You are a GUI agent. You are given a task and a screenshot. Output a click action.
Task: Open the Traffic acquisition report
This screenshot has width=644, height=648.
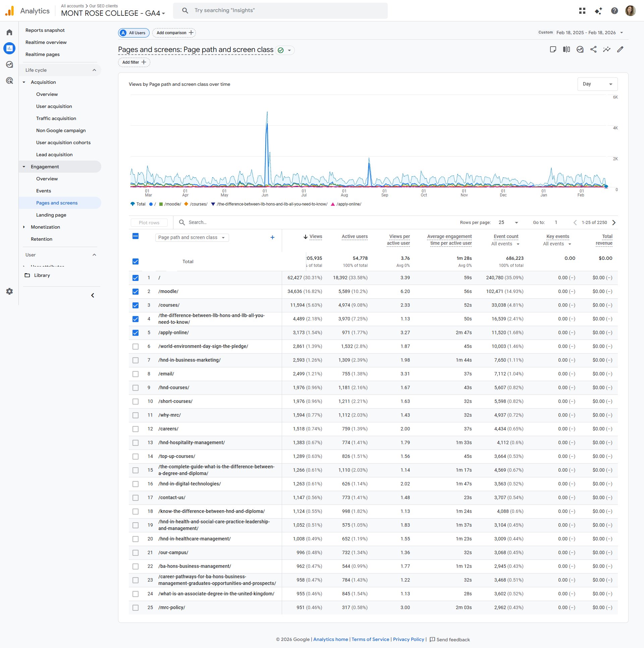pyautogui.click(x=56, y=118)
